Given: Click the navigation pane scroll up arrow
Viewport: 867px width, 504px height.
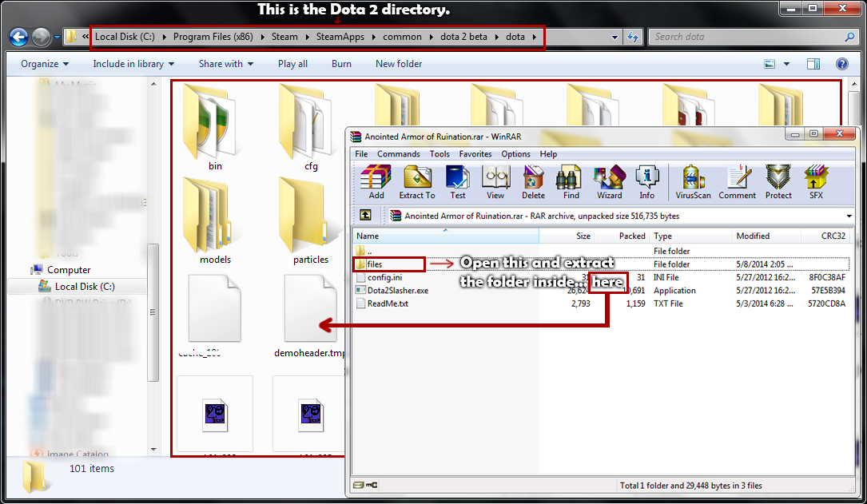Looking at the screenshot, I should (153, 85).
